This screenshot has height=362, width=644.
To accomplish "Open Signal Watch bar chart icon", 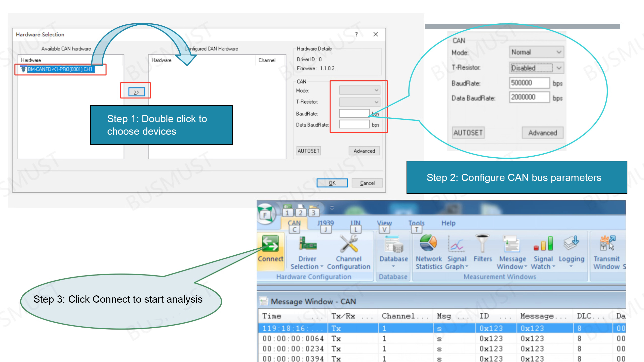I will point(543,244).
